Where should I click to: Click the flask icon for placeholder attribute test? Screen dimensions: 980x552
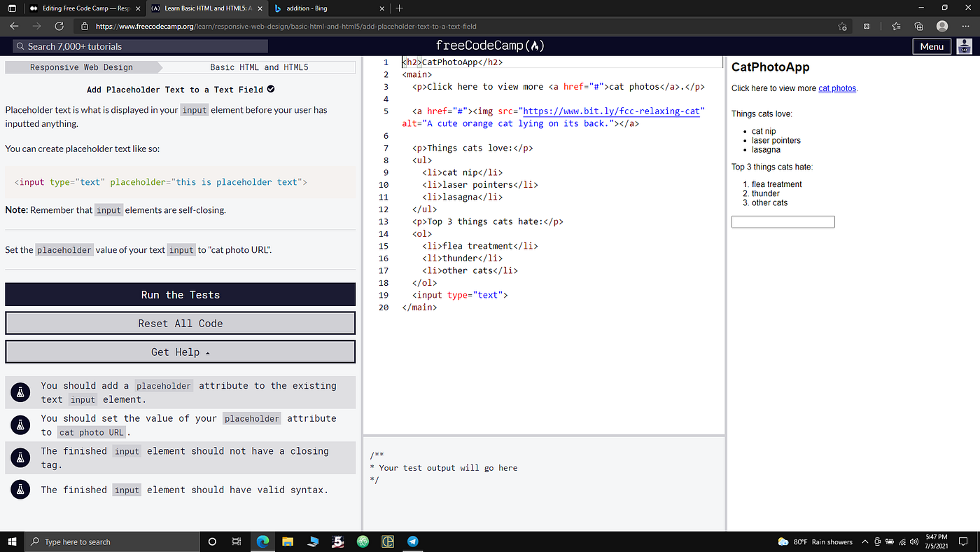tap(20, 393)
